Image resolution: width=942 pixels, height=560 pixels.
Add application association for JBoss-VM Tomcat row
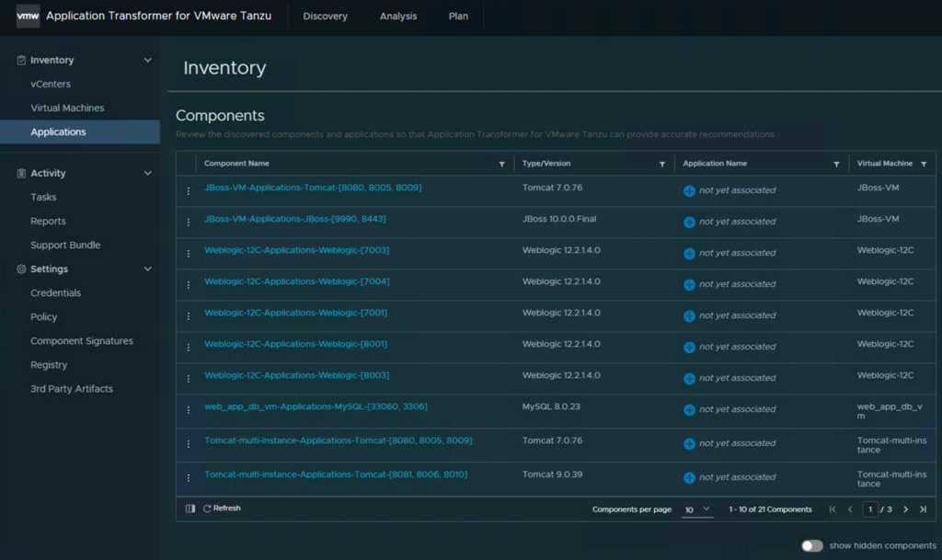(689, 191)
